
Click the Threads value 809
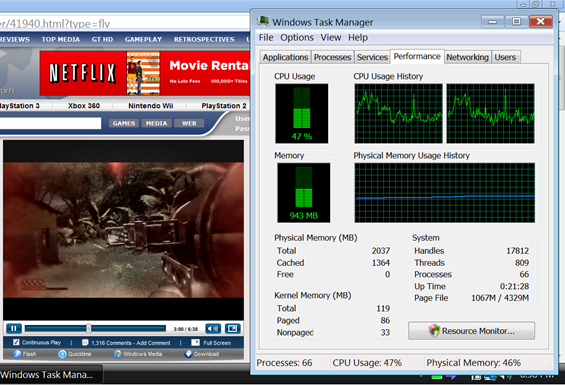(522, 263)
